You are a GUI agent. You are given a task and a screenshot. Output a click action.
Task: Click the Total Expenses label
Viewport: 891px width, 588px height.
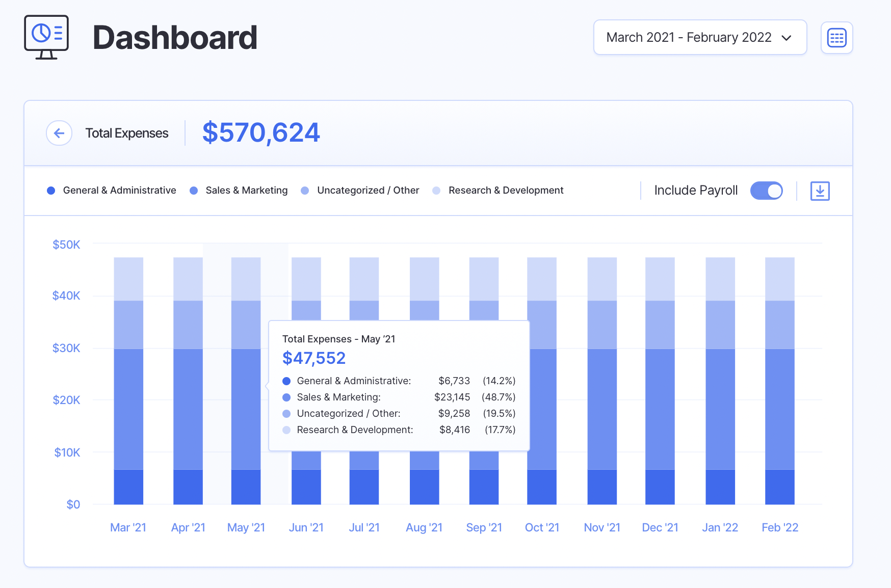[x=126, y=132]
